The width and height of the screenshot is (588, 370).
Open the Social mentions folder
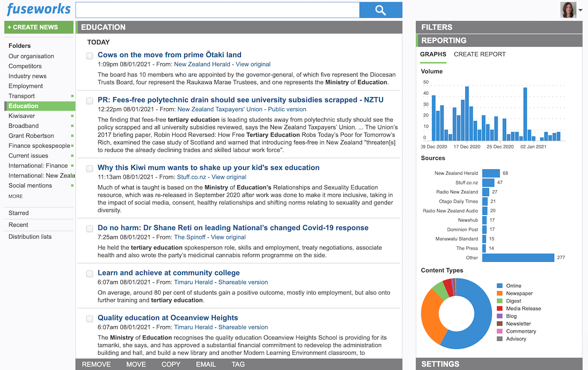point(30,186)
